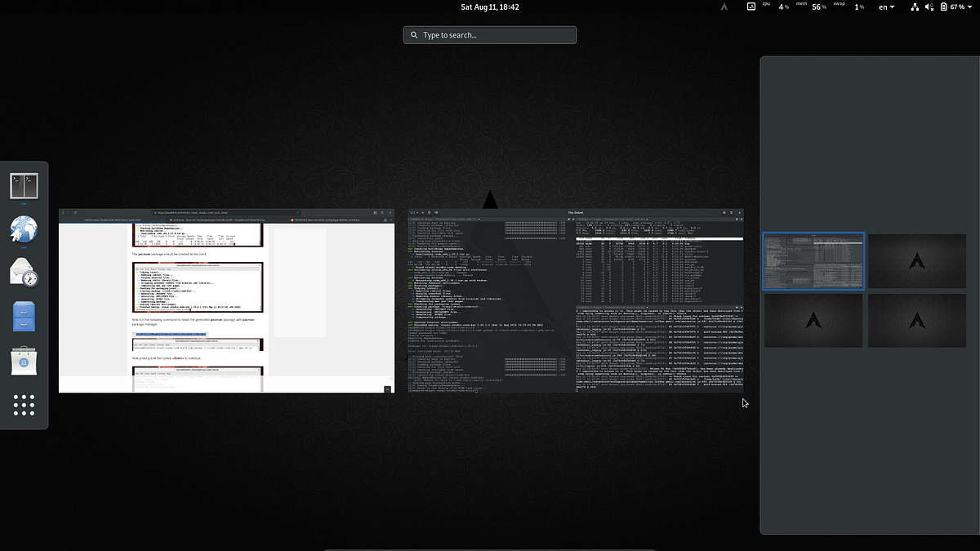Launch the terminal from the dock
The width and height of the screenshot is (980, 551).
(24, 185)
